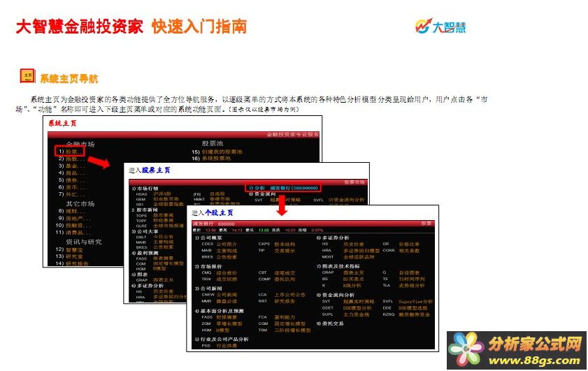The image size is (588, 371).
Task: Open CBT 逐笔成交 under 市场报价
Action: click(277, 273)
